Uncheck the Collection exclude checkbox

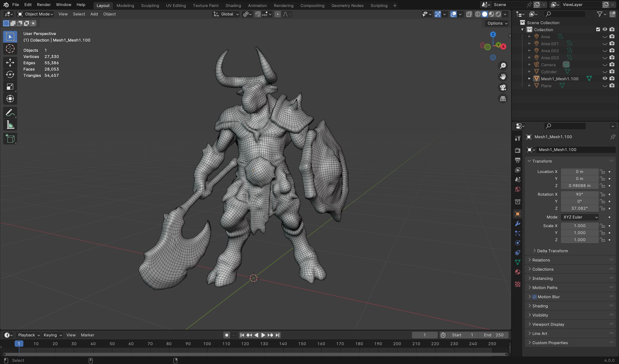(598, 29)
